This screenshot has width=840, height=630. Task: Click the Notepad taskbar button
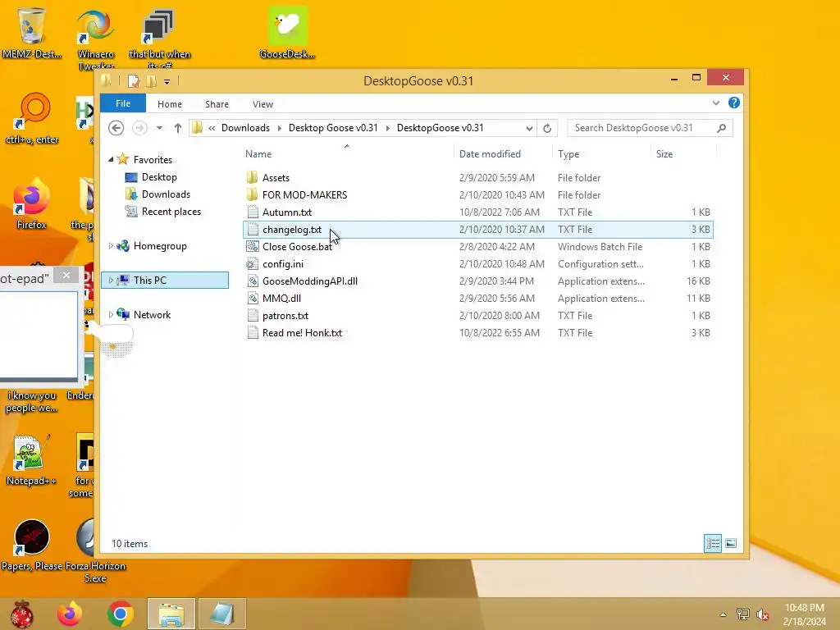click(x=222, y=614)
